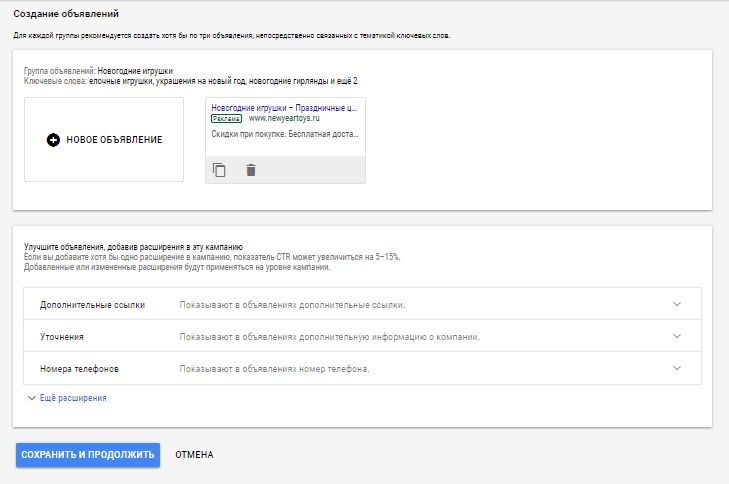Expand Номера телефонов using its chevron
Image resolution: width=729 pixels, height=484 pixels.
(677, 368)
